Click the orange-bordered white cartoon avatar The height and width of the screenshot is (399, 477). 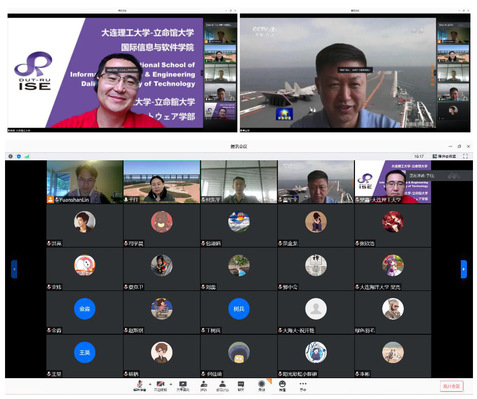pyautogui.click(x=85, y=265)
